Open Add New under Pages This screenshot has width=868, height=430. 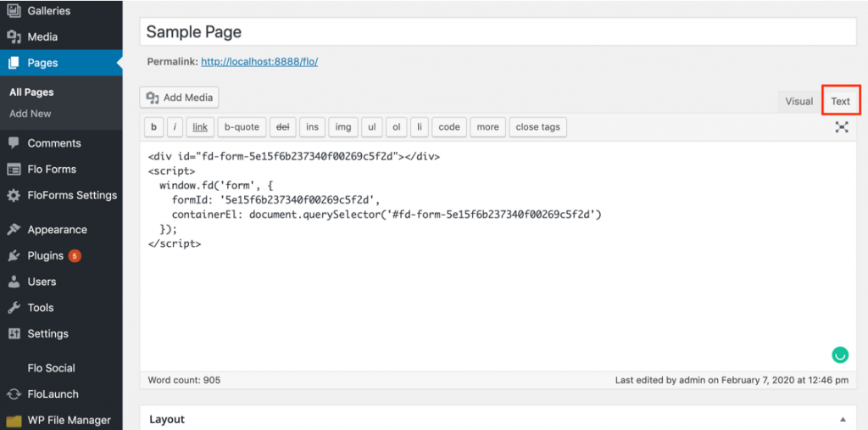point(31,114)
